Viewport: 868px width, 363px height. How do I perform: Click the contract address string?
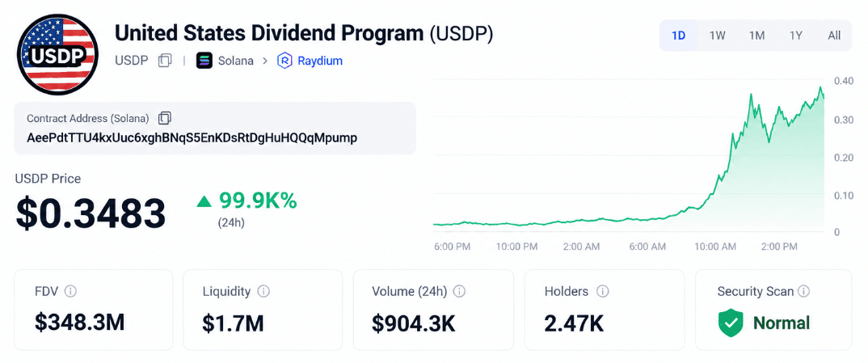click(x=192, y=137)
